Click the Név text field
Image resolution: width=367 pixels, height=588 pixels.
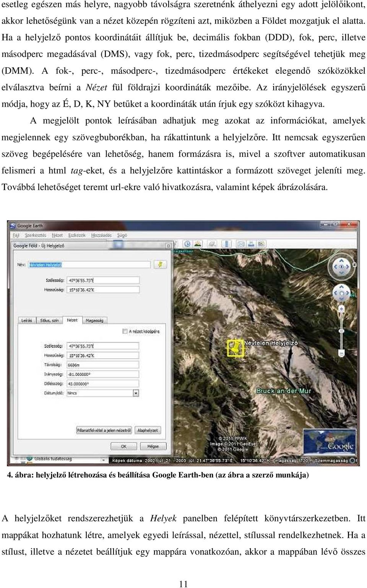pos(90,265)
